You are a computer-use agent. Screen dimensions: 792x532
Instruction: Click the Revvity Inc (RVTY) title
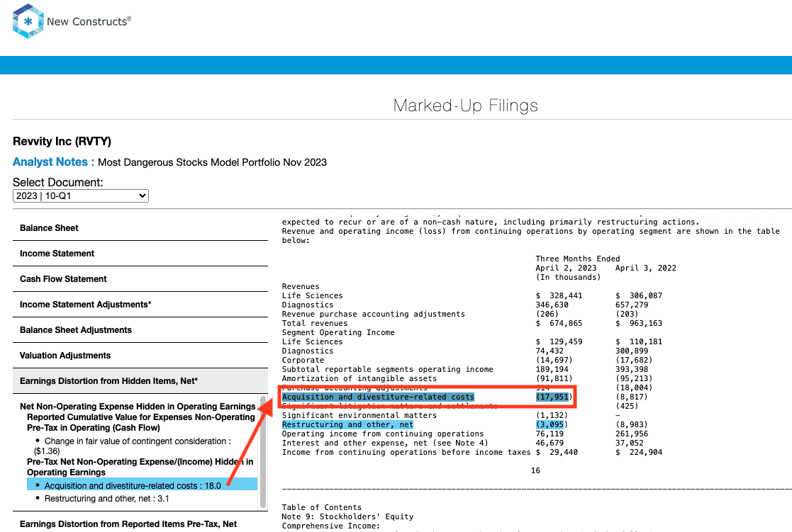(62, 142)
